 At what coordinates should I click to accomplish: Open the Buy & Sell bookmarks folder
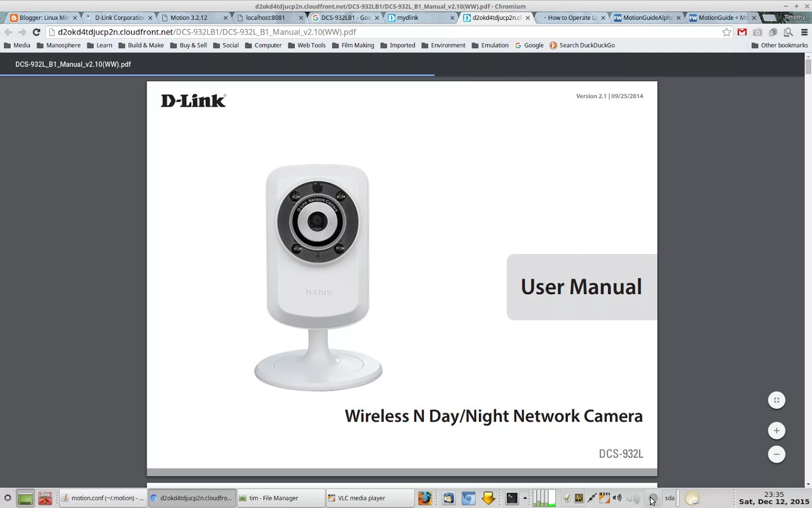coord(188,45)
